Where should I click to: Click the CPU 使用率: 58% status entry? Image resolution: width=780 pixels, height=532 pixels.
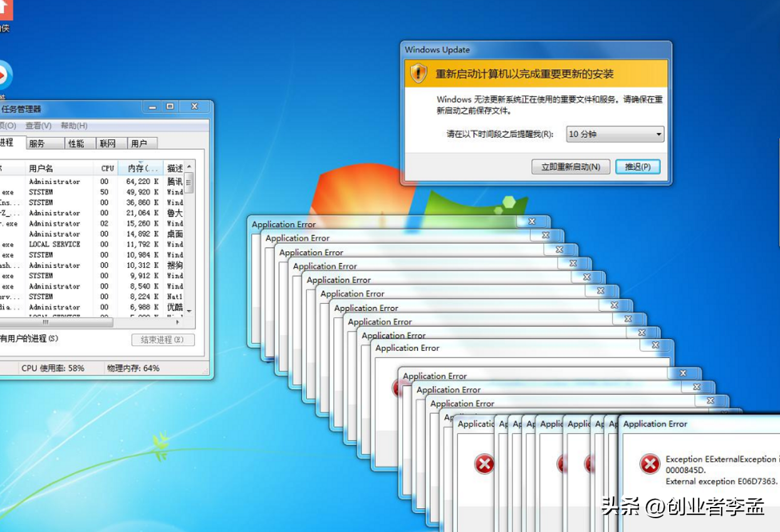point(53,368)
